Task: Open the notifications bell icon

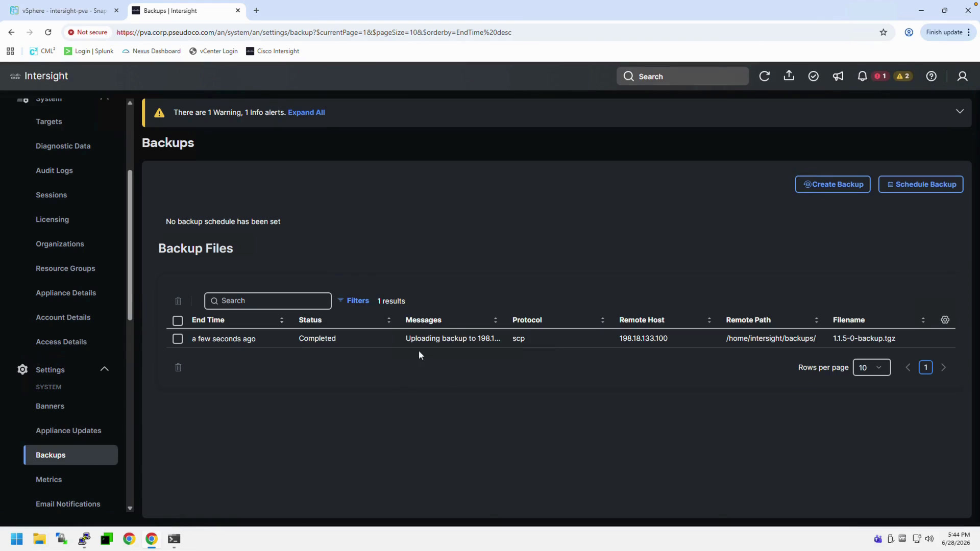Action: (862, 76)
